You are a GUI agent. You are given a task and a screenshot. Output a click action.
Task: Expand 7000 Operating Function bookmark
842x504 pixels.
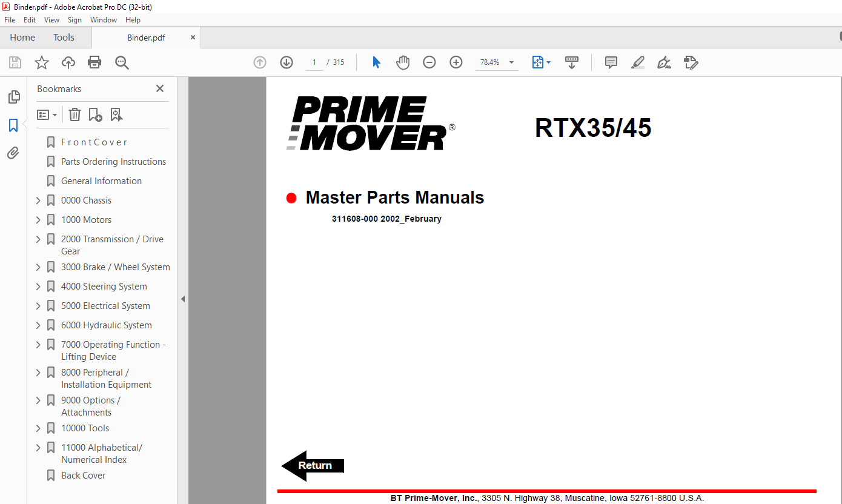[x=38, y=345]
